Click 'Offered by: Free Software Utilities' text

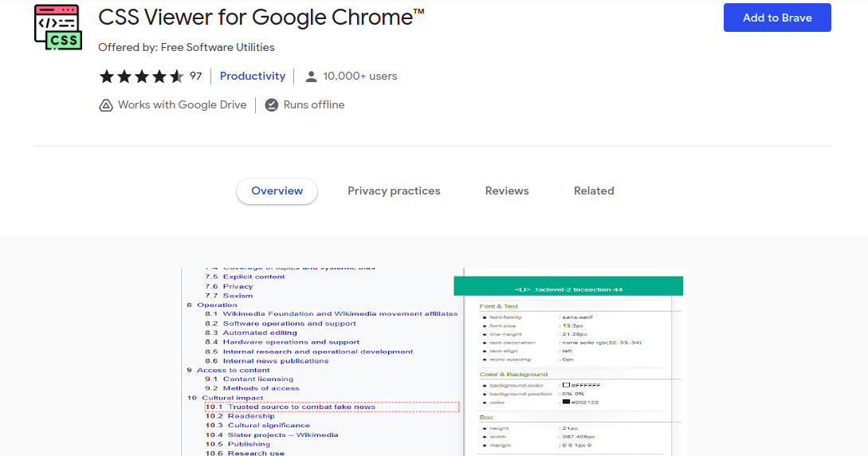point(186,48)
